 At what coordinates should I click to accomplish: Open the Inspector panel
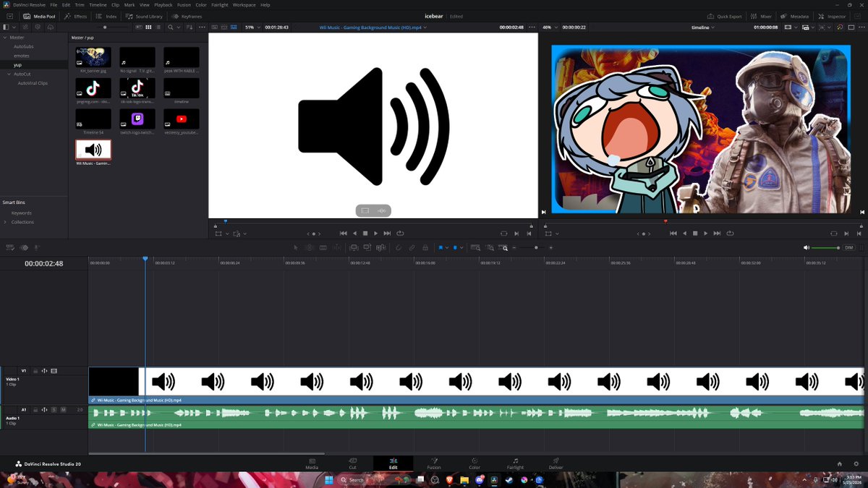click(833, 16)
